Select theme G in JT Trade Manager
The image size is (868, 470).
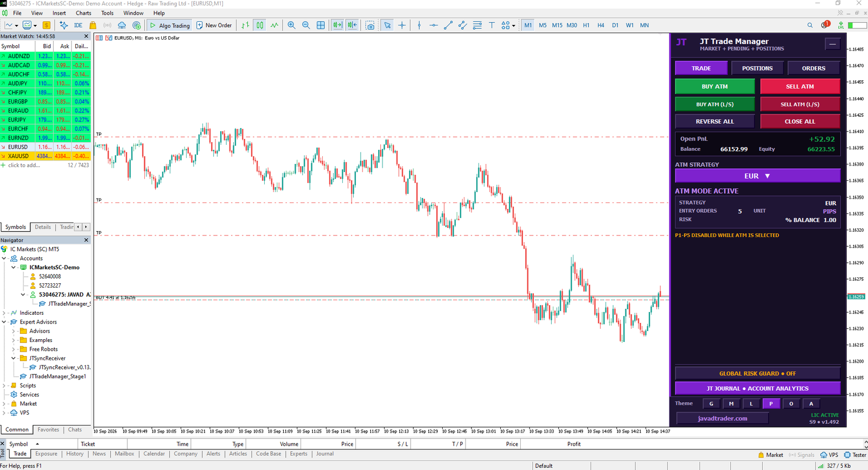[x=711, y=403]
